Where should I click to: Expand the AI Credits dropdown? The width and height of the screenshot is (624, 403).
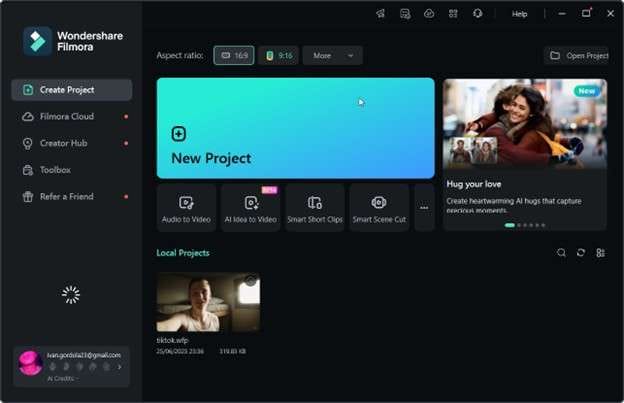coord(63,379)
